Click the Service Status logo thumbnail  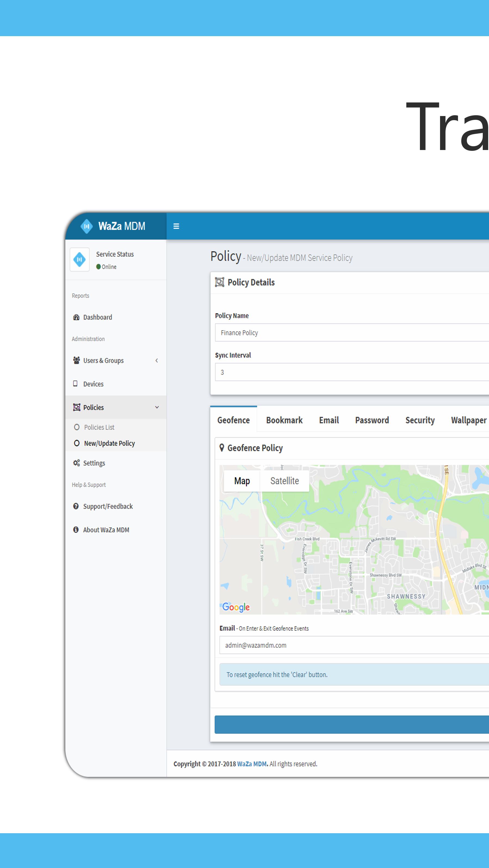(80, 260)
